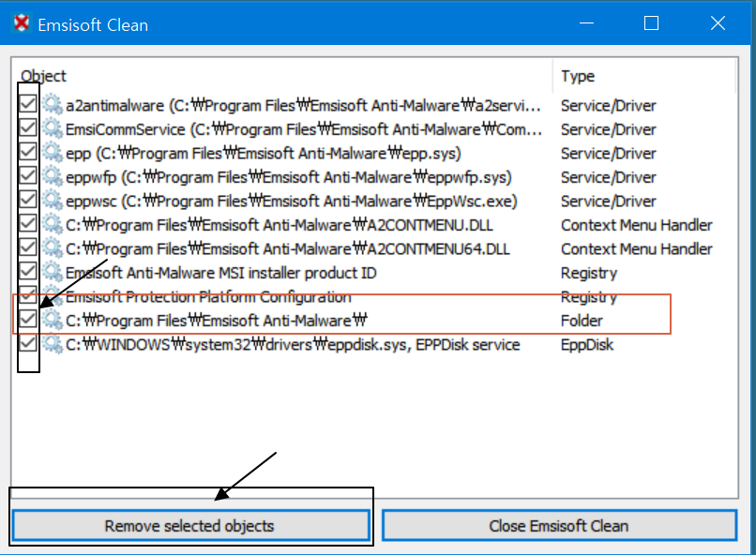Toggle the eppdisk.sys EPPDisk service checkbox
The image size is (756, 555).
coord(28,342)
